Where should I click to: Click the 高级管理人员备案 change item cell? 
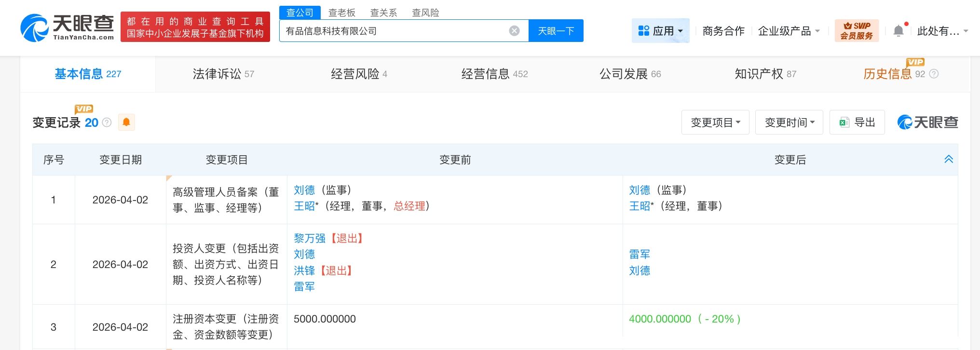coord(226,200)
